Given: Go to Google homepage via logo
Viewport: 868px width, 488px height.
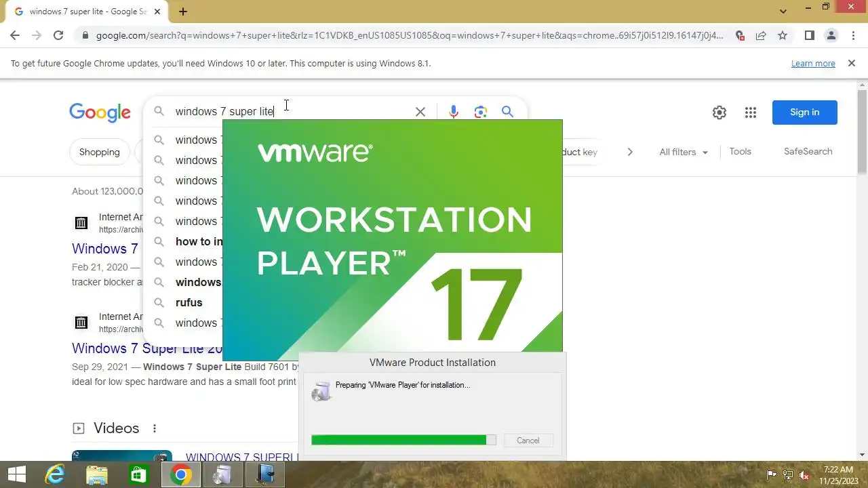Looking at the screenshot, I should pyautogui.click(x=100, y=113).
